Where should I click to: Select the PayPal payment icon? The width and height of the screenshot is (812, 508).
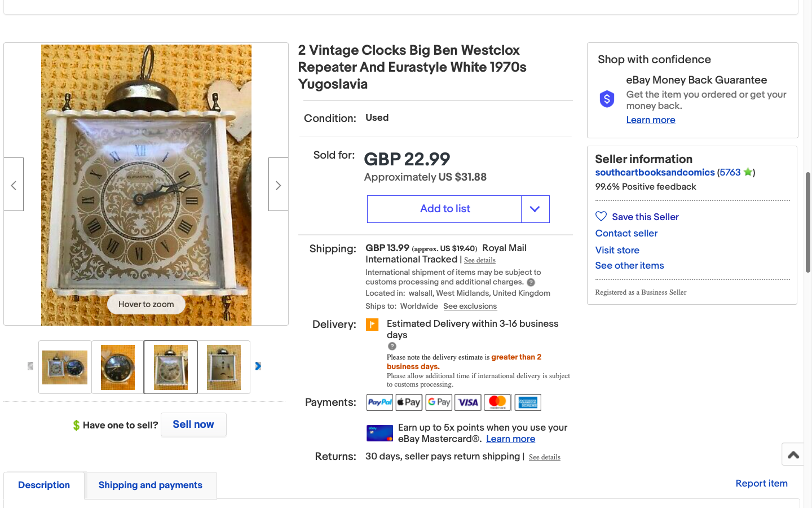pos(379,402)
